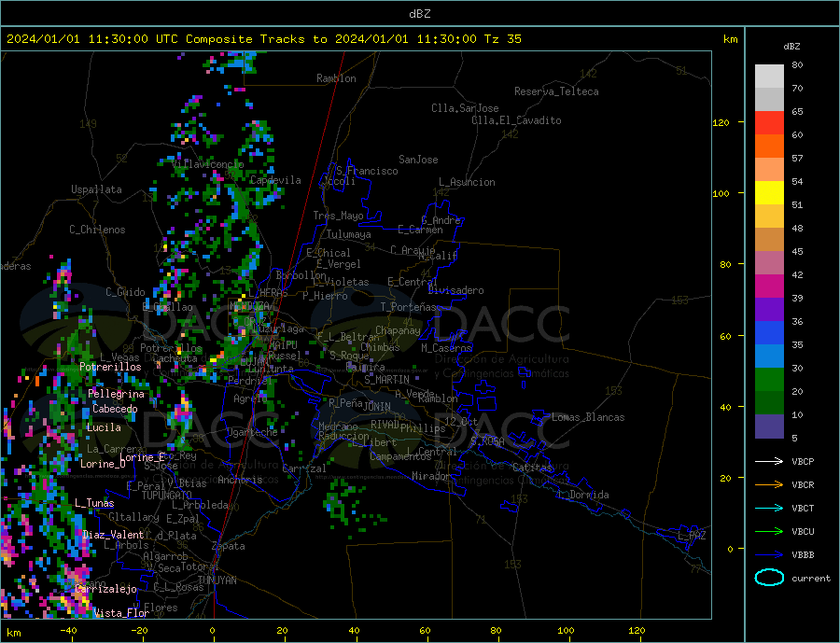Select the bottom slate-blue swatch in dBZ scale
840x643 pixels.
pos(769,426)
